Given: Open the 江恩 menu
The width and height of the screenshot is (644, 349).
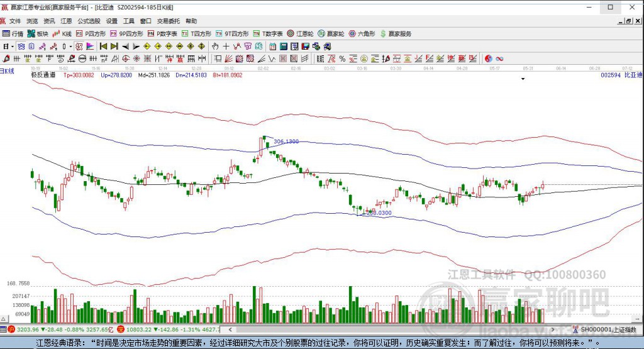Looking at the screenshot, I should point(66,21).
